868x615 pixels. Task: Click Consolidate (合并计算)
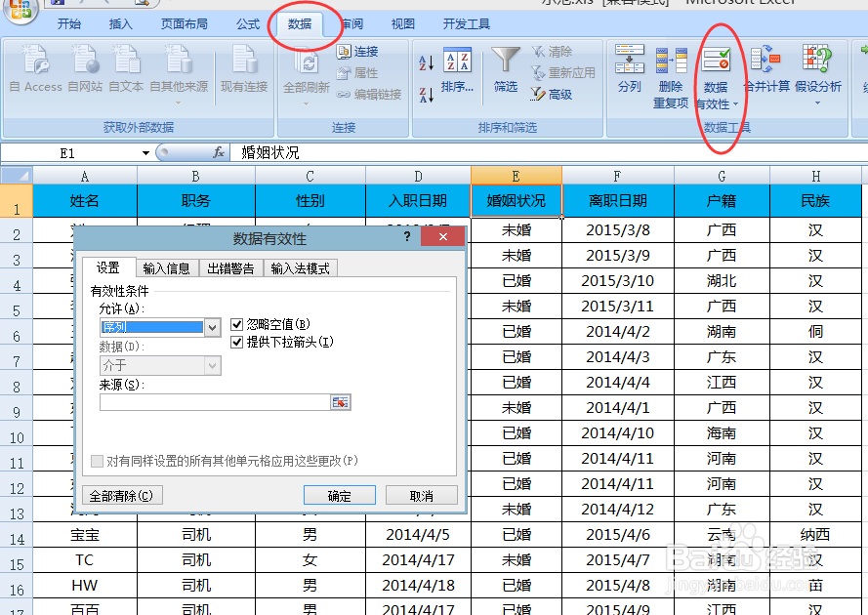(766, 68)
